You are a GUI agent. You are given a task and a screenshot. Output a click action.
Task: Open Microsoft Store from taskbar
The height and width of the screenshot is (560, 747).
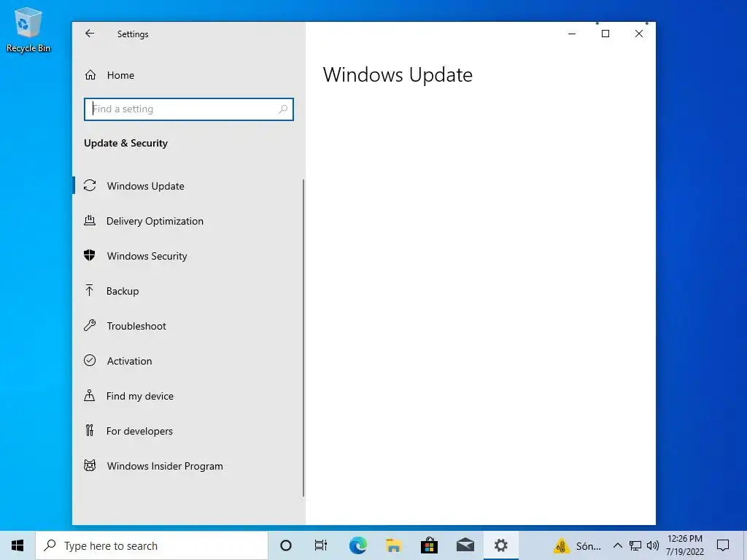(x=429, y=545)
